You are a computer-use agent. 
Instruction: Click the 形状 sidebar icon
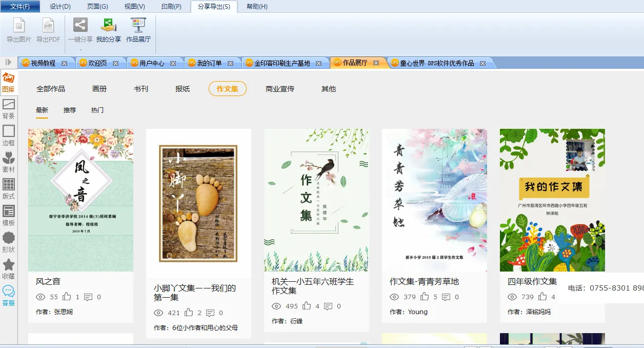coord(9,242)
